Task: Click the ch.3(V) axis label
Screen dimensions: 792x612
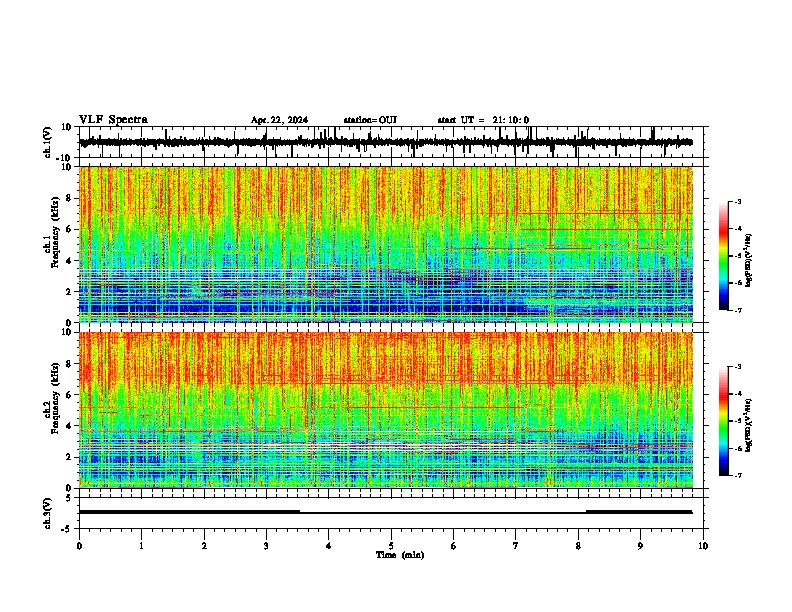Action: tap(48, 514)
